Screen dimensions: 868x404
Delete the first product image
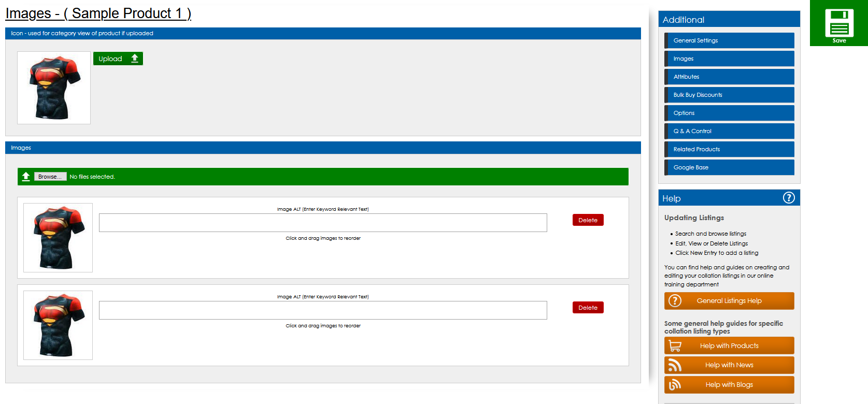(588, 220)
